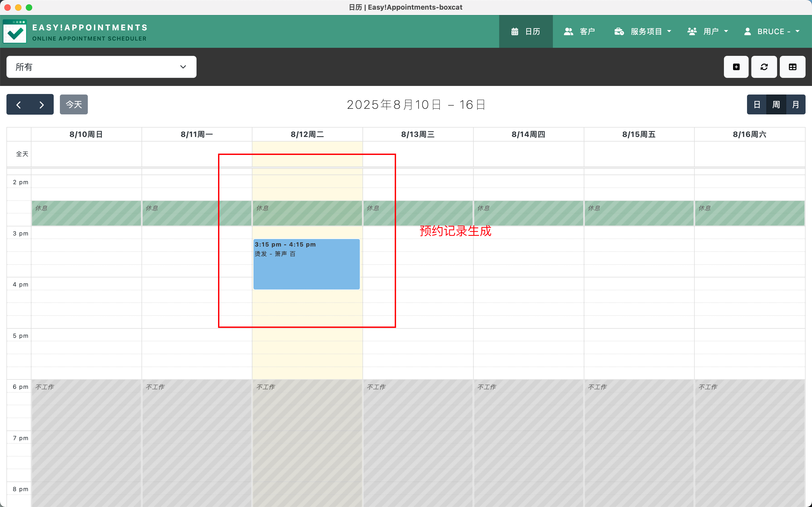
Task: Click the 全天 all-day row label
Action: click(x=22, y=154)
